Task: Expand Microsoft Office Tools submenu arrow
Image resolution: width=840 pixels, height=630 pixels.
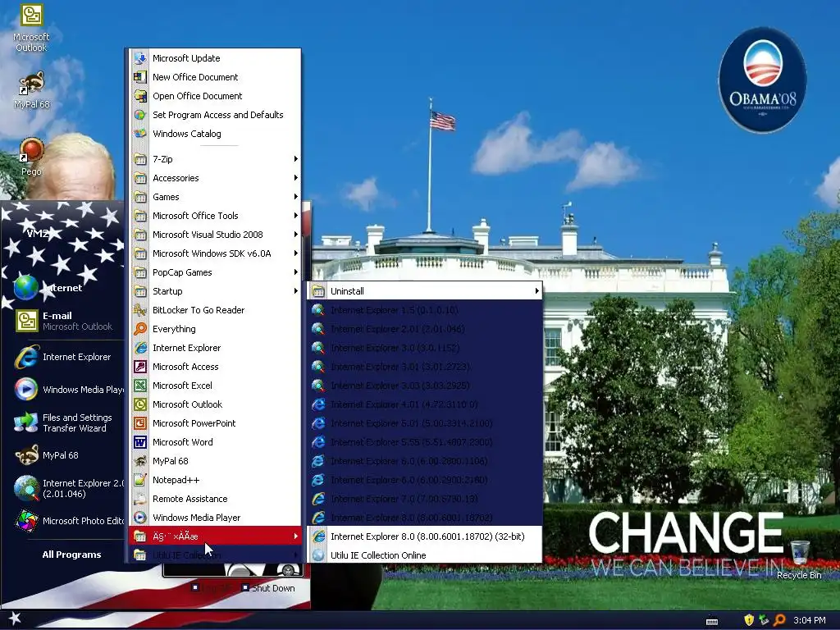Action: pos(295,216)
